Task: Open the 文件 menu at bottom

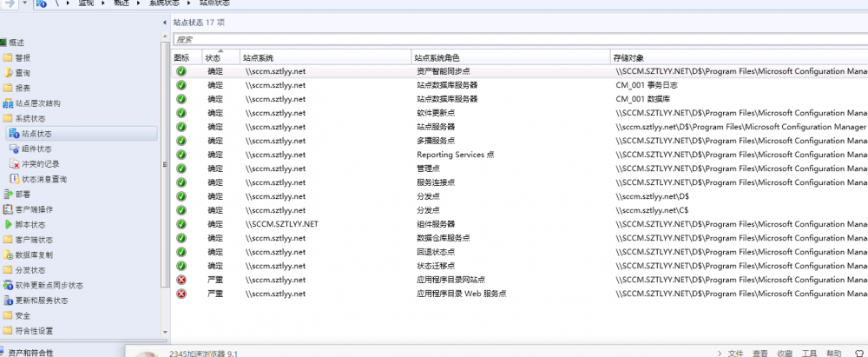Action: point(735,354)
